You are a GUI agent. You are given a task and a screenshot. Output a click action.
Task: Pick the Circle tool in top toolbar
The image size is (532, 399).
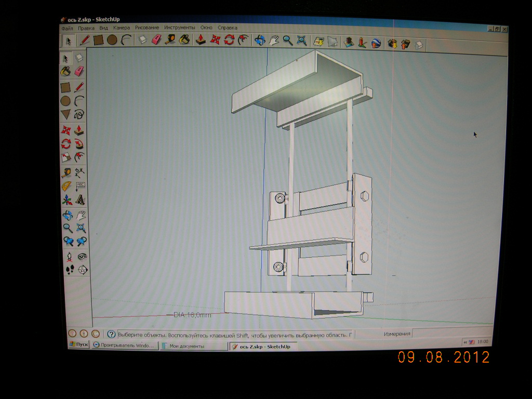point(112,40)
